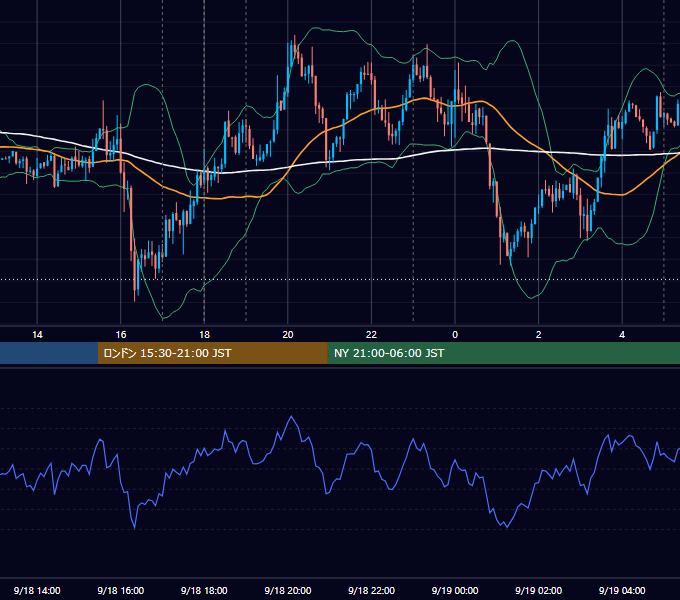Select the 0 hour axis label
Viewport: 680px width, 600px height.
click(455, 335)
